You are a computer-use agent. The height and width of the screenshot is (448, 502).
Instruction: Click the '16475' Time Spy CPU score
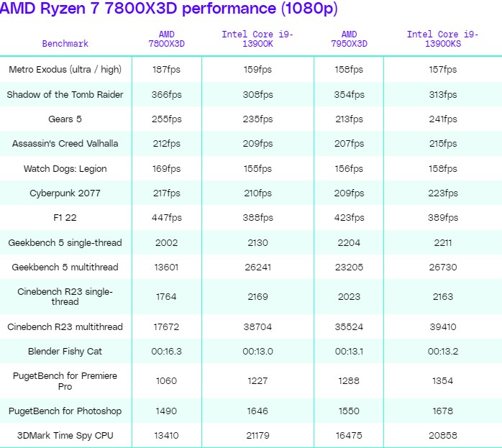coord(349,436)
